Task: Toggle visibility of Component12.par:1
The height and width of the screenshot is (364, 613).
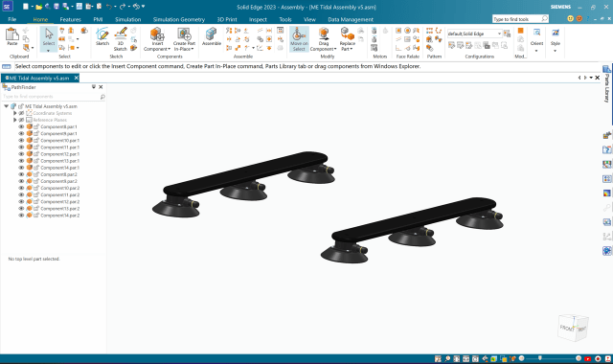Action: point(21,154)
